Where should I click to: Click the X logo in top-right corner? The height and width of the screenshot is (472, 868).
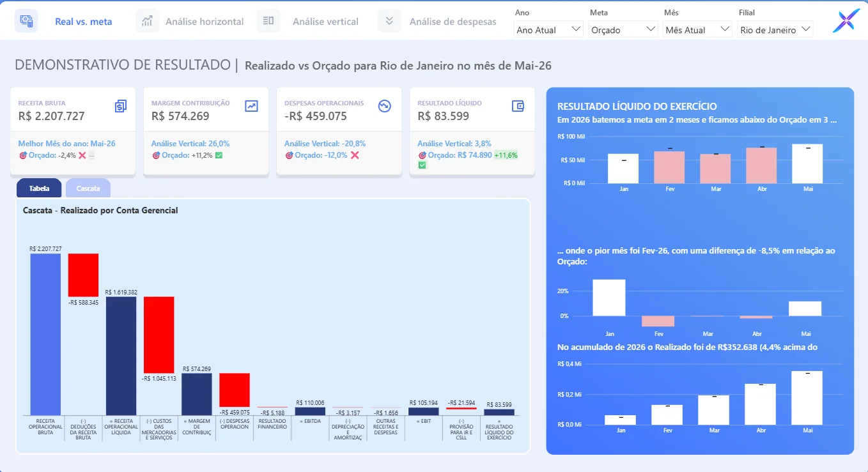pyautogui.click(x=846, y=21)
